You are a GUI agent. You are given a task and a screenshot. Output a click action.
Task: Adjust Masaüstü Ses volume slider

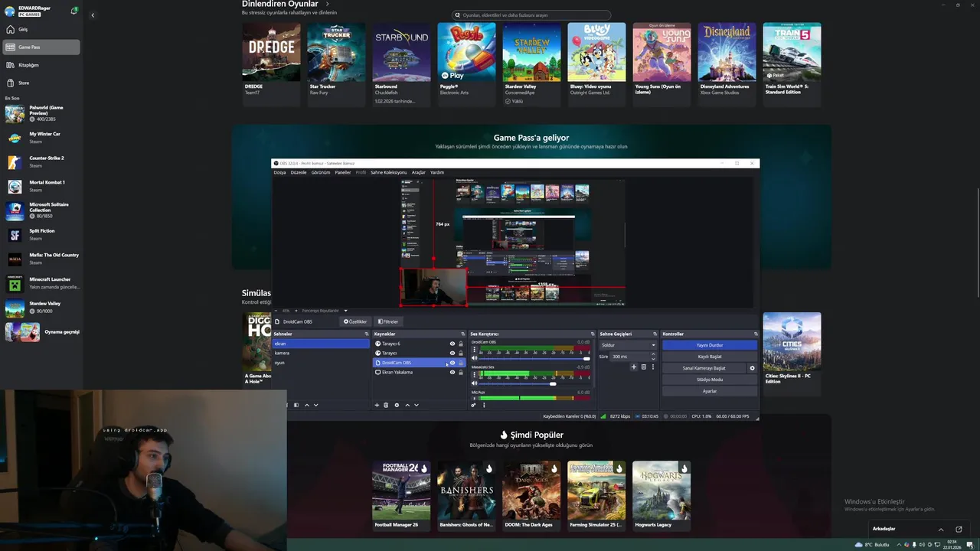tap(534, 383)
